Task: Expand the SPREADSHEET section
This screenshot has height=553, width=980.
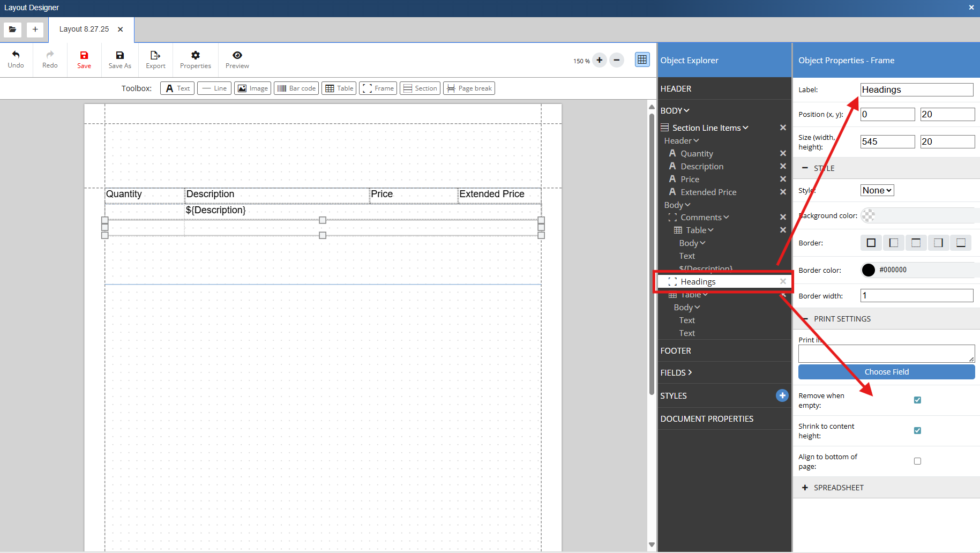Action: tap(838, 488)
